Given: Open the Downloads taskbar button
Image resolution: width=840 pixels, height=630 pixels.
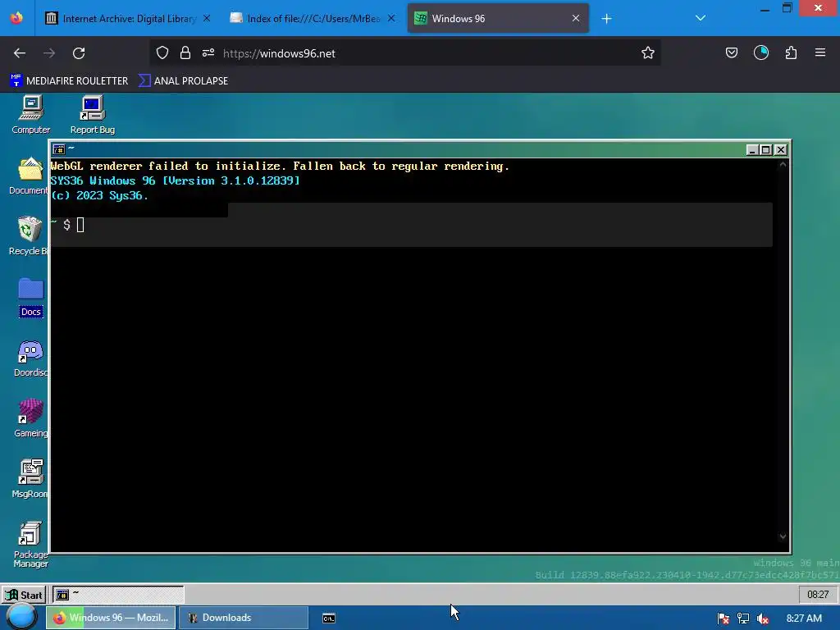Looking at the screenshot, I should point(243,618).
